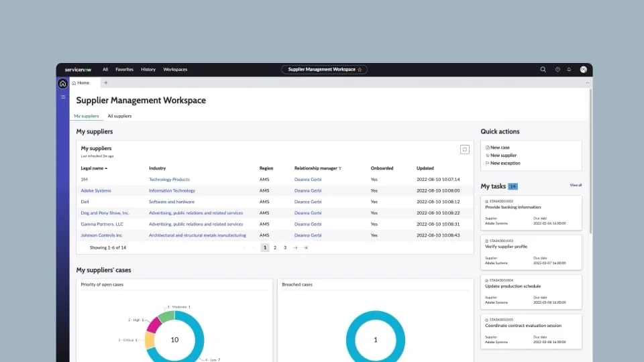Favorite the workspace with star icon
Viewport: 644px width, 362px height.
(360, 70)
